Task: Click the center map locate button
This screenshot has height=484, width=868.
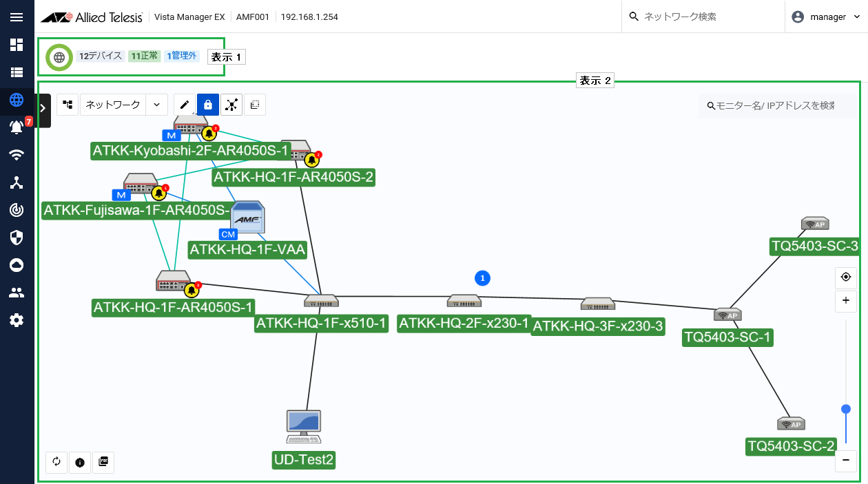Action: pyautogui.click(x=846, y=277)
